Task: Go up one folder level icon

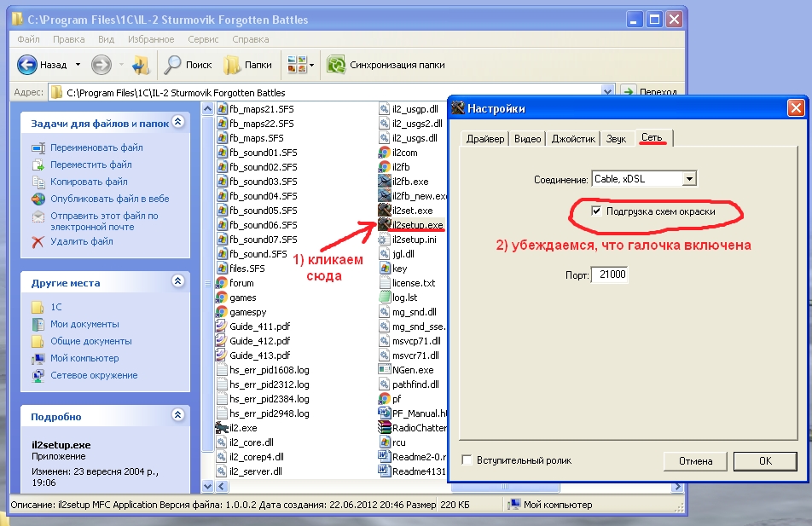Action: pos(140,65)
